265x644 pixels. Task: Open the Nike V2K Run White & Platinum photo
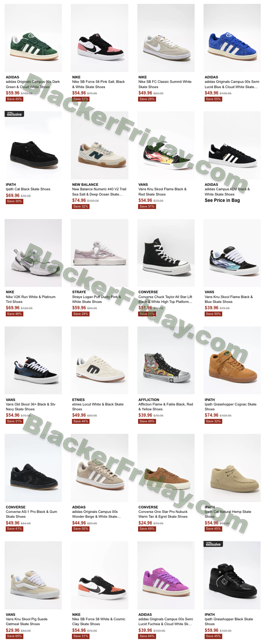(33, 253)
